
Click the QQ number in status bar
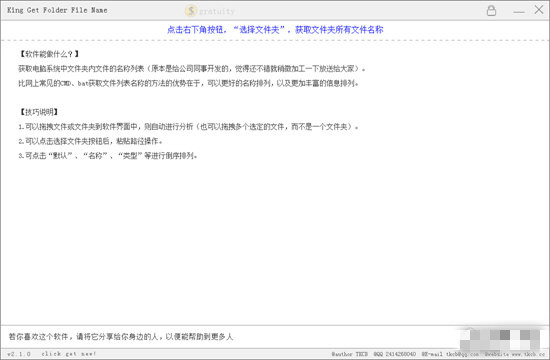[395, 354]
